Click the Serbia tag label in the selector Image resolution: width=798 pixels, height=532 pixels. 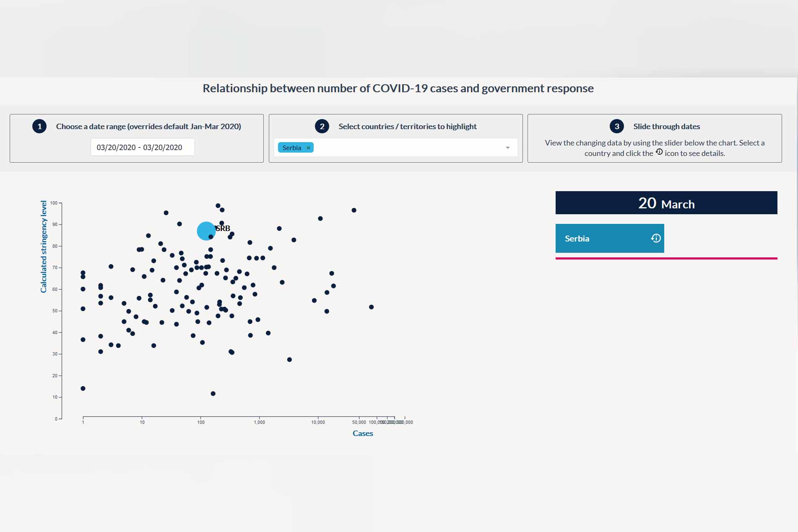pyautogui.click(x=291, y=148)
